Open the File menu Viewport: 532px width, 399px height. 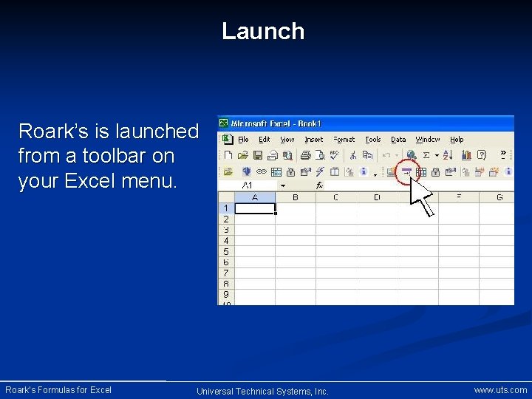[x=243, y=140]
